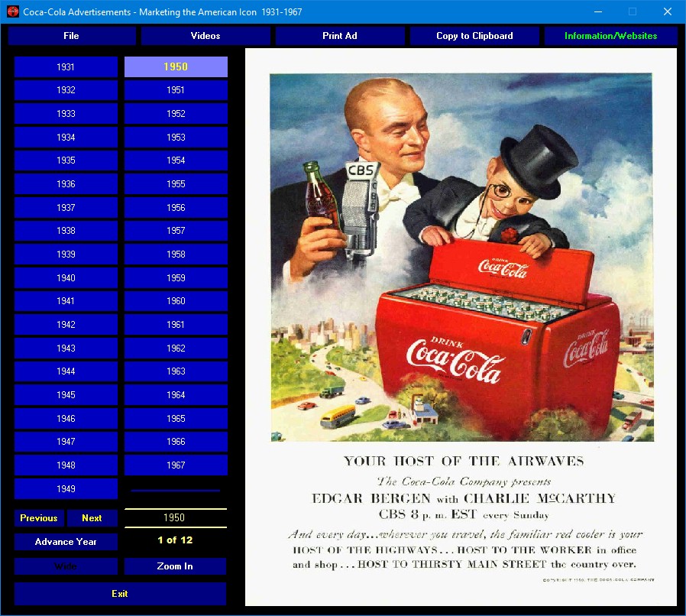
Task: Select the year 1940
Action: pos(66,278)
